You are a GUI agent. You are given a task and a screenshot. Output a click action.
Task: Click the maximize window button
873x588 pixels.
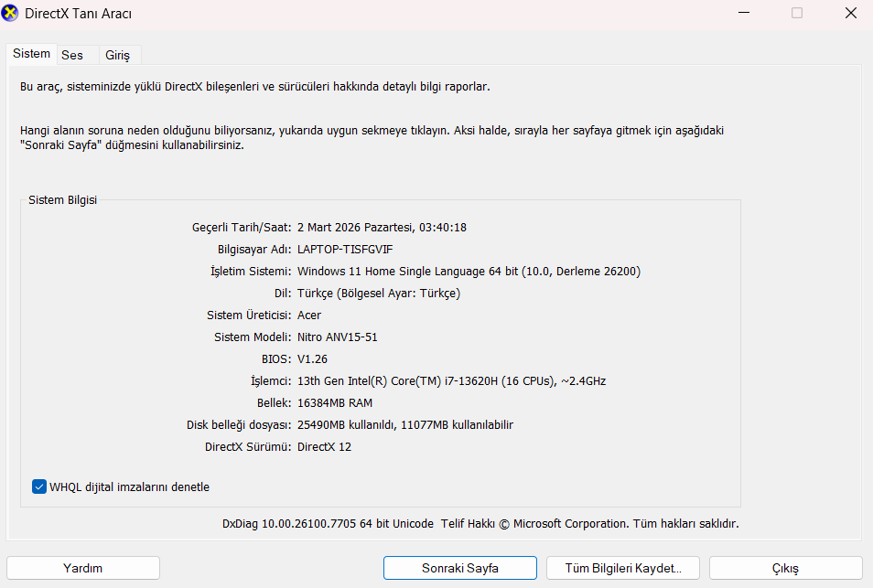[x=796, y=14]
